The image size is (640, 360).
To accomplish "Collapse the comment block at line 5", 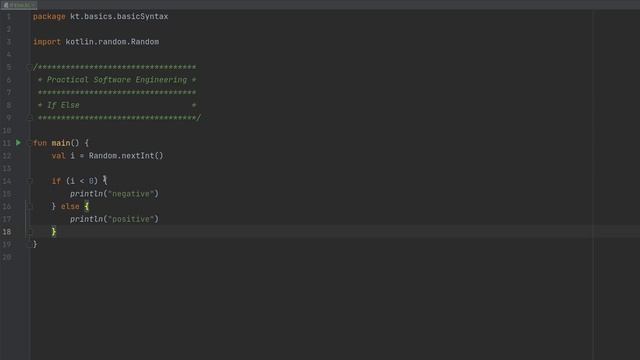I will pos(29,67).
